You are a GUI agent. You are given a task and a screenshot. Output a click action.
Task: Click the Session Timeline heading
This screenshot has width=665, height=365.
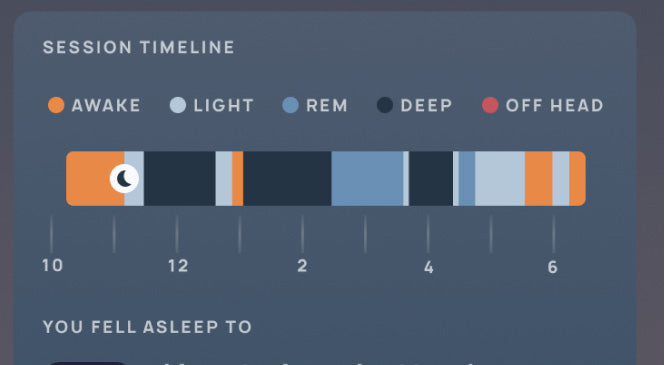click(139, 47)
